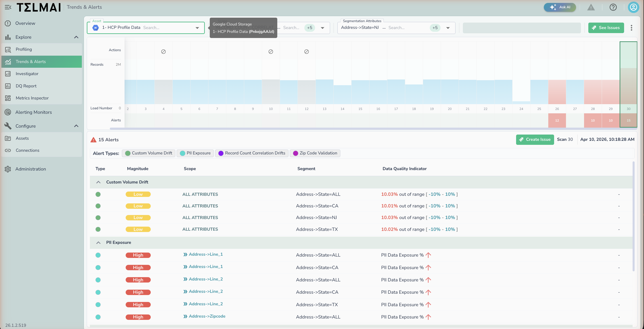644x329 pixels.
Task: Toggle the Custom Volume Drift alert filter
Action: 148,153
